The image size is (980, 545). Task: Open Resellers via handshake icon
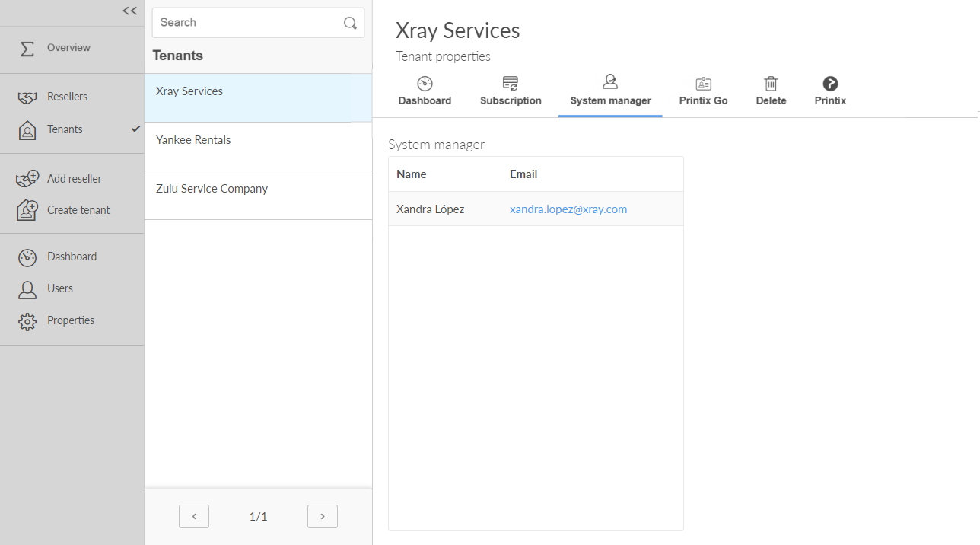[27, 97]
